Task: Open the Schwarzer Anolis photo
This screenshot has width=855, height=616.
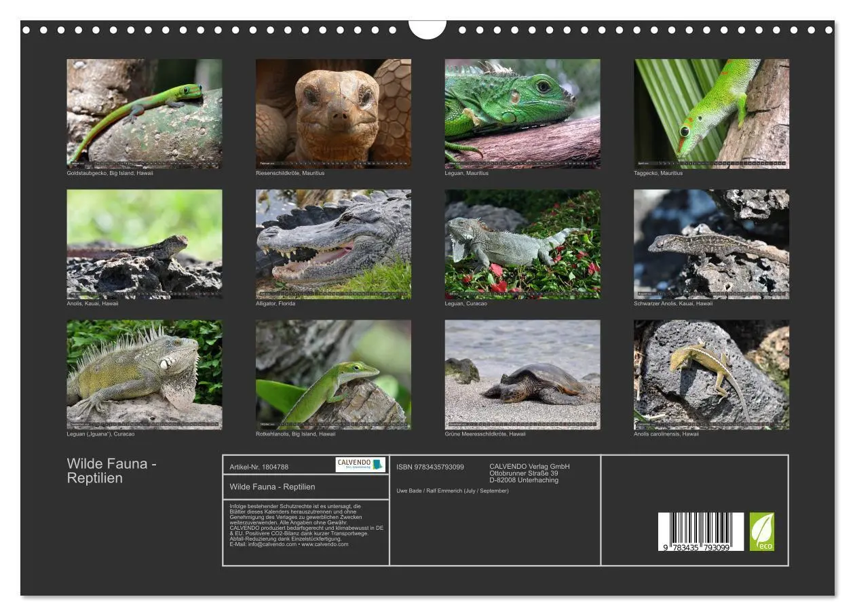Action: tap(712, 244)
